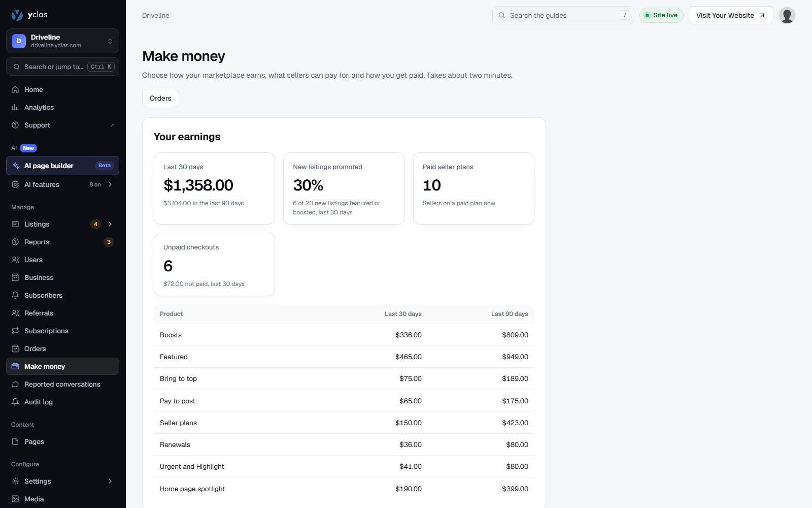Click the $1,358.00 last 30 days total
The width and height of the screenshot is (812, 508).
click(198, 185)
